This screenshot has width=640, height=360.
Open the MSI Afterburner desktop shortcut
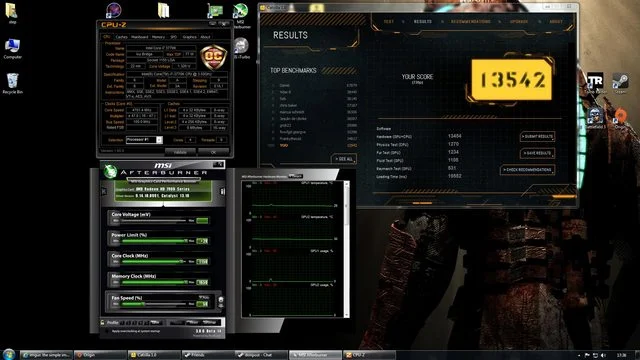(240, 16)
